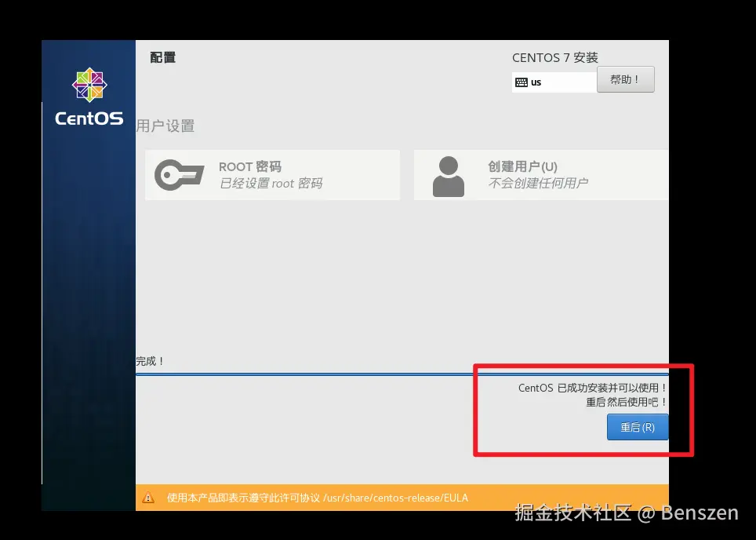Select the us keyboard layout indicator
The height and width of the screenshot is (540, 756).
(x=554, y=82)
